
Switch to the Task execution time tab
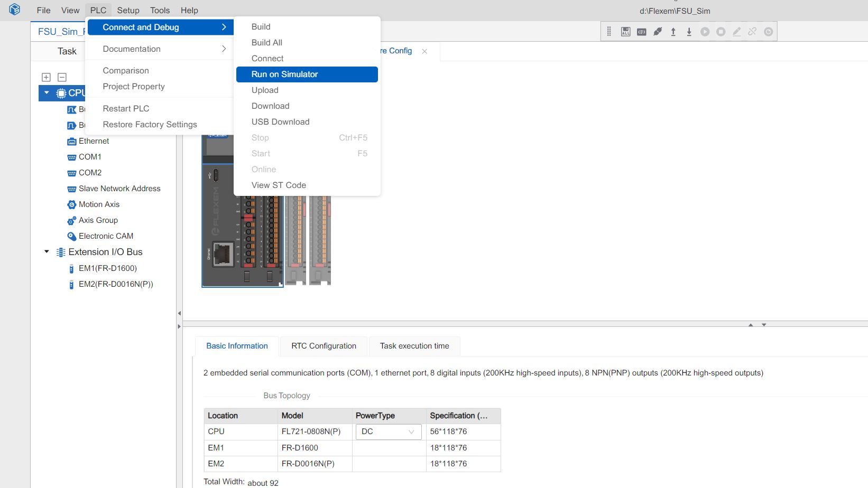click(414, 346)
